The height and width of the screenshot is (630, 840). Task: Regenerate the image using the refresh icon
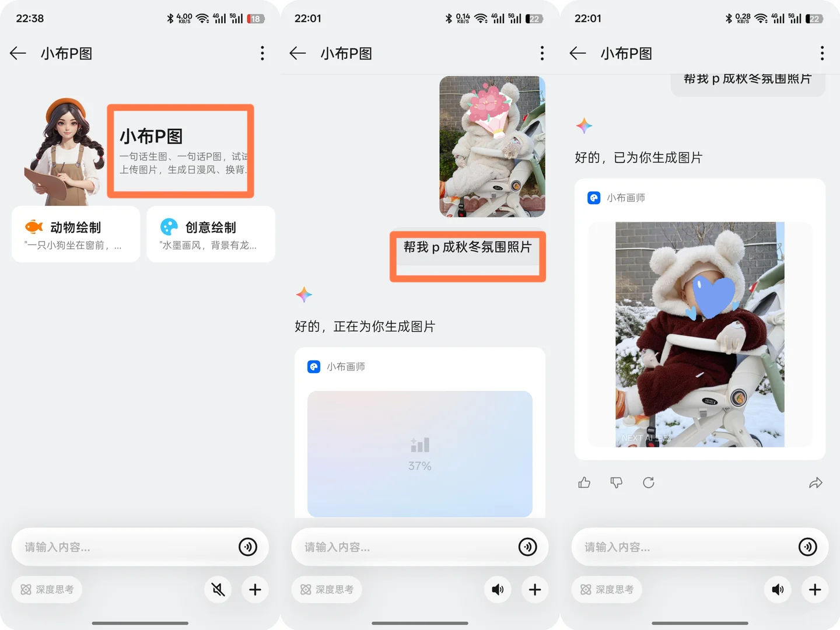(x=649, y=482)
